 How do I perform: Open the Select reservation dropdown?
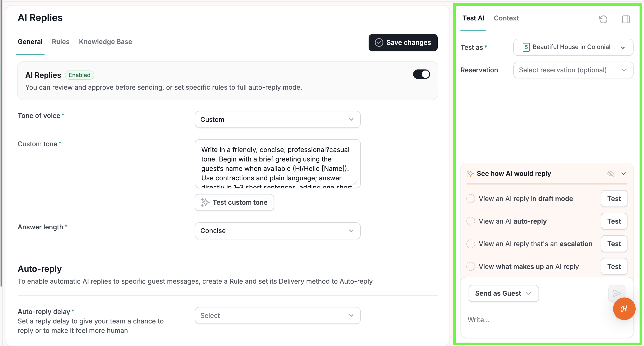(x=573, y=70)
